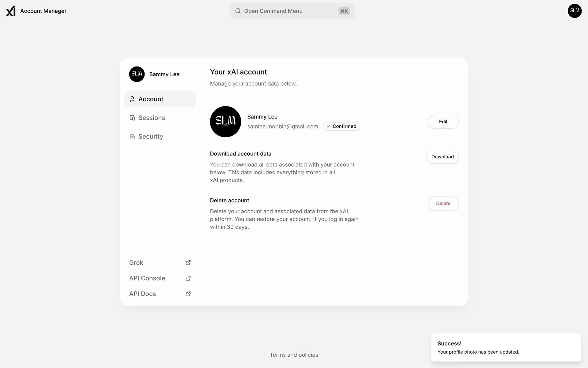The height and width of the screenshot is (368, 588).
Task: Click the Grok external link icon
Action: (188, 263)
